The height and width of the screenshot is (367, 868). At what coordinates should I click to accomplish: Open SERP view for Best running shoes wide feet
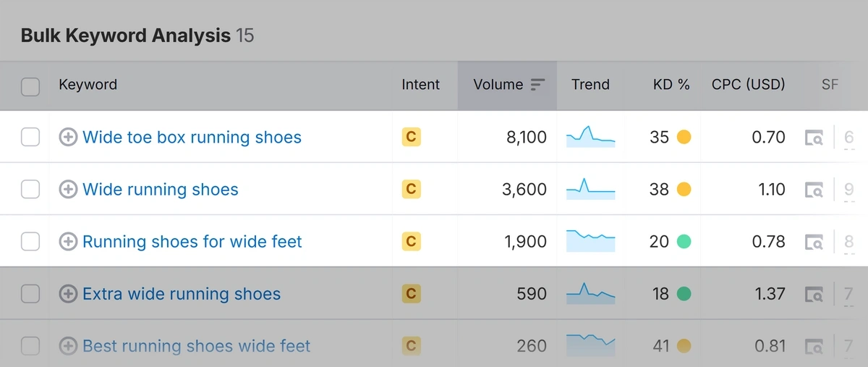point(814,346)
